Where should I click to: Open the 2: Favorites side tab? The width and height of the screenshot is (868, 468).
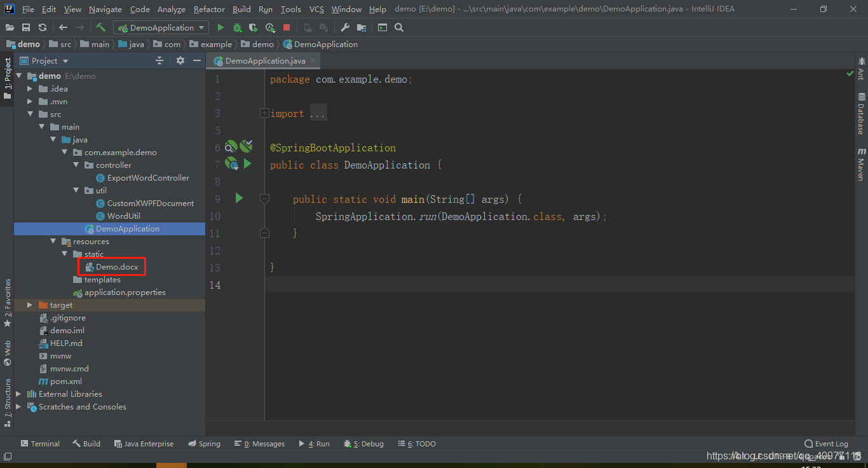(x=7, y=303)
